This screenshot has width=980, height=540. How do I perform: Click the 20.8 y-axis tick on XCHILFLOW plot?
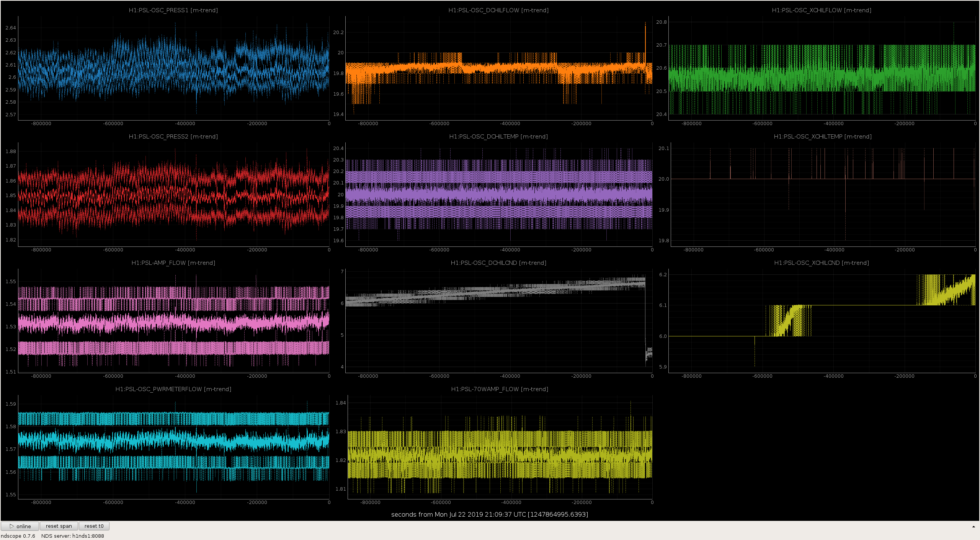661,22
